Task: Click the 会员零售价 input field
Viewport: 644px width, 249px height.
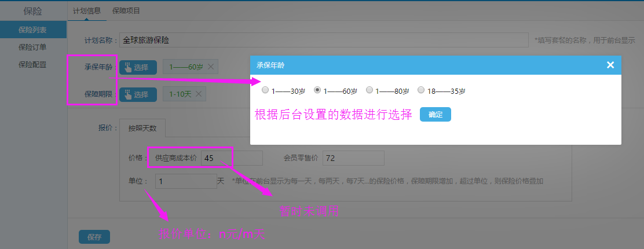Action: pyautogui.click(x=353, y=158)
